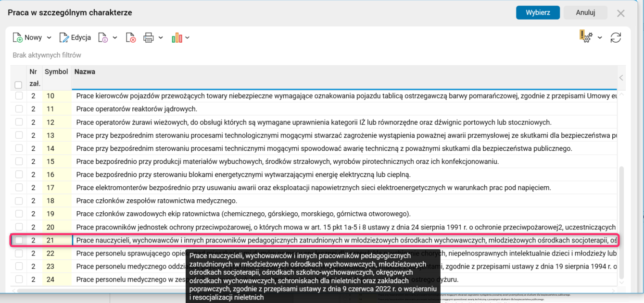Delete record using the red cross document icon
644x303 pixels.
click(130, 37)
